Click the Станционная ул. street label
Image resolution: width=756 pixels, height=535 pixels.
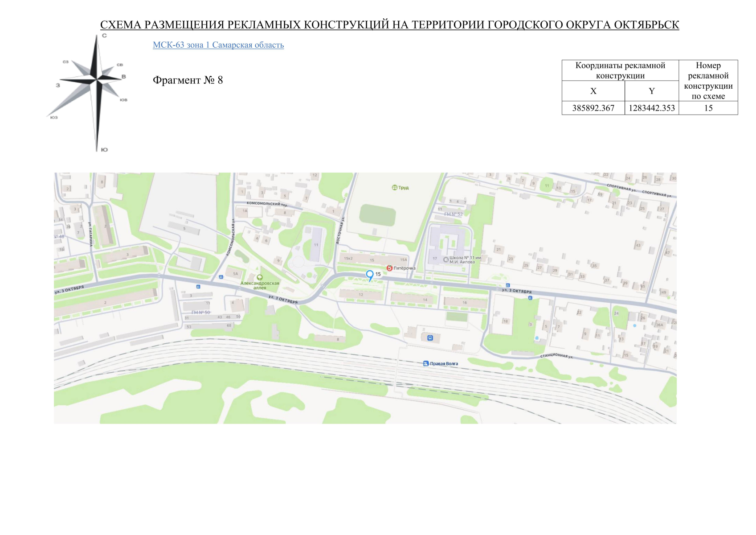click(x=557, y=356)
